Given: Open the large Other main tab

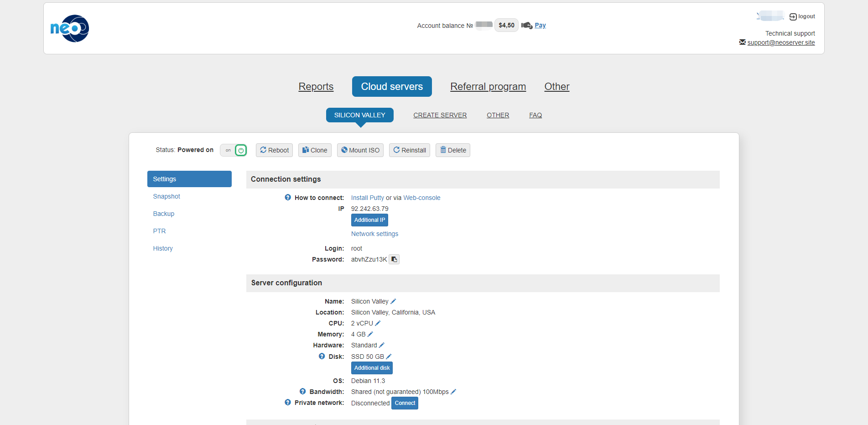Looking at the screenshot, I should pyautogui.click(x=557, y=86).
